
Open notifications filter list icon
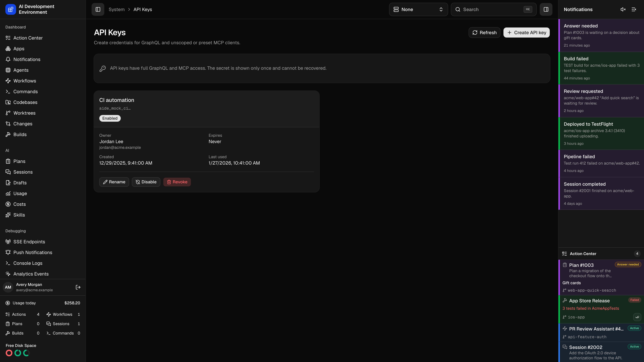634,10
